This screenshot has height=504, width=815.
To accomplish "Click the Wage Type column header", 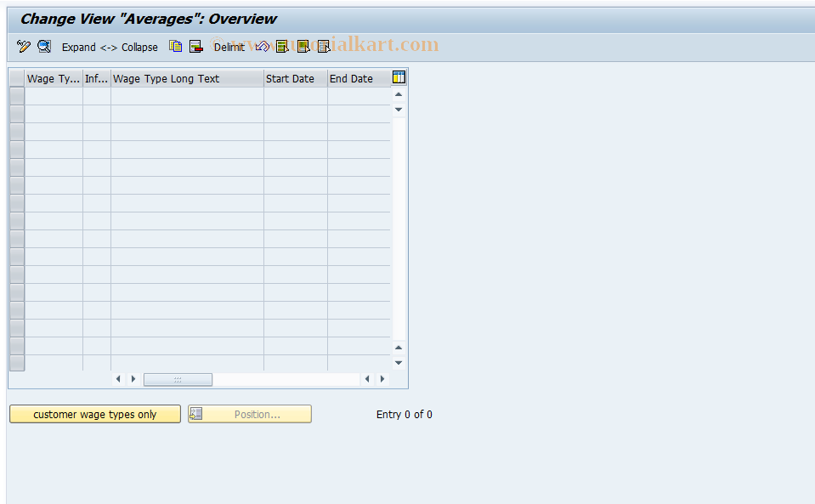I will [x=54, y=78].
